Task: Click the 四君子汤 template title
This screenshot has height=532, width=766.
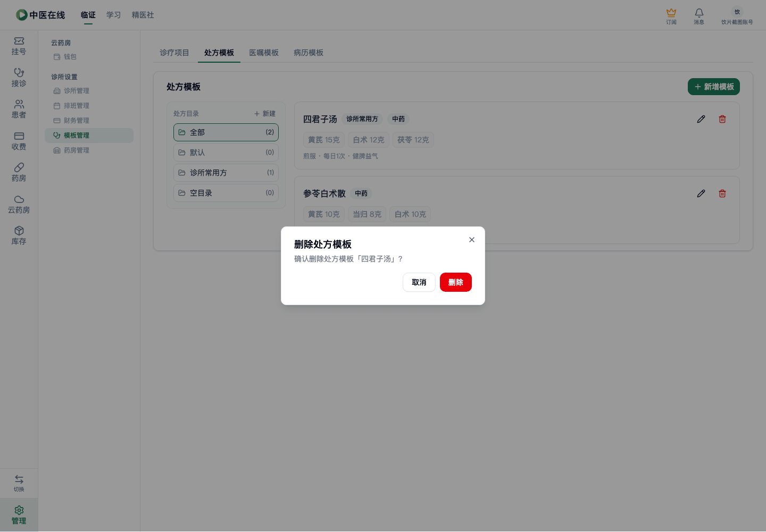Action: (x=320, y=119)
